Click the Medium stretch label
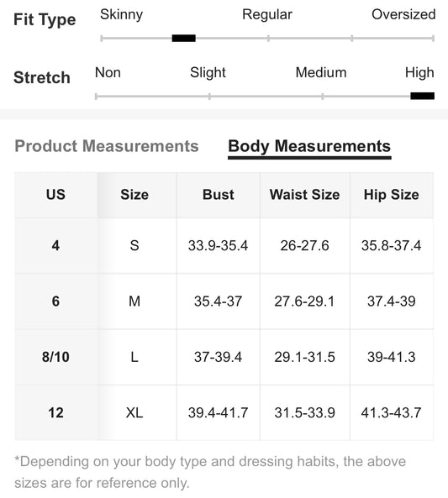Image resolution: width=448 pixels, height=498 pixels. (321, 73)
